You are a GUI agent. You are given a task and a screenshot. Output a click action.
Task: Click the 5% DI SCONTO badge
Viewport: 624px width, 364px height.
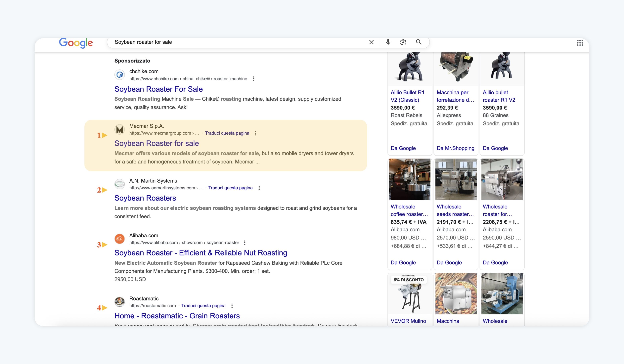pos(409,280)
